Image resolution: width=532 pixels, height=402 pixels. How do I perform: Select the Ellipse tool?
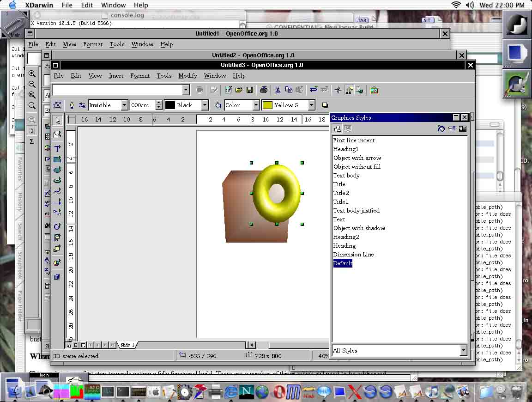coord(57,170)
